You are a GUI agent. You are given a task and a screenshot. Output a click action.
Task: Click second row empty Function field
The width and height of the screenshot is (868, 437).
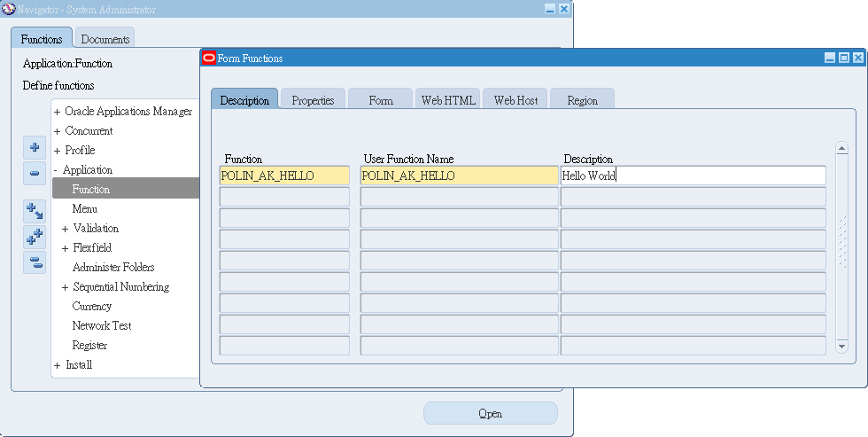(x=284, y=197)
